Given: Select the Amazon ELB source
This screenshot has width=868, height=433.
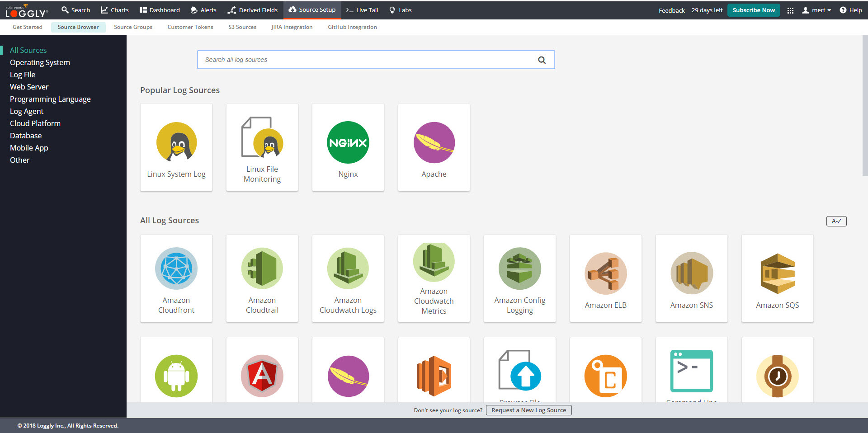Looking at the screenshot, I should tap(606, 278).
